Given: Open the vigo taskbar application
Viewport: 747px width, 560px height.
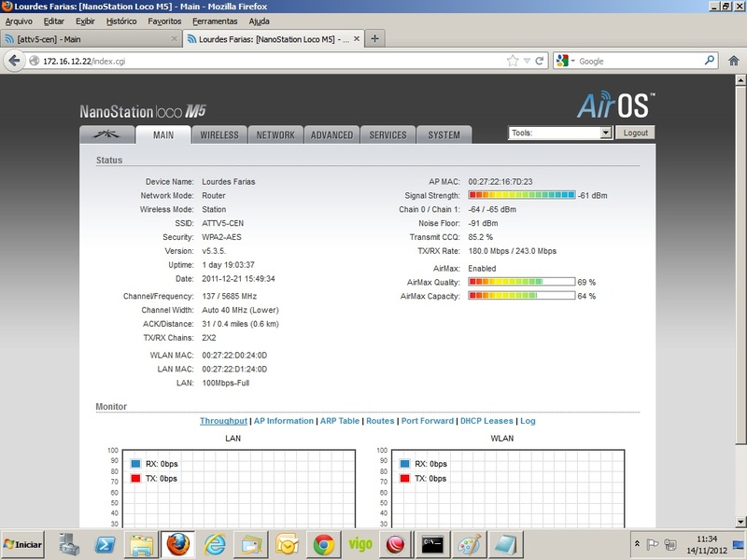Looking at the screenshot, I should 360,544.
